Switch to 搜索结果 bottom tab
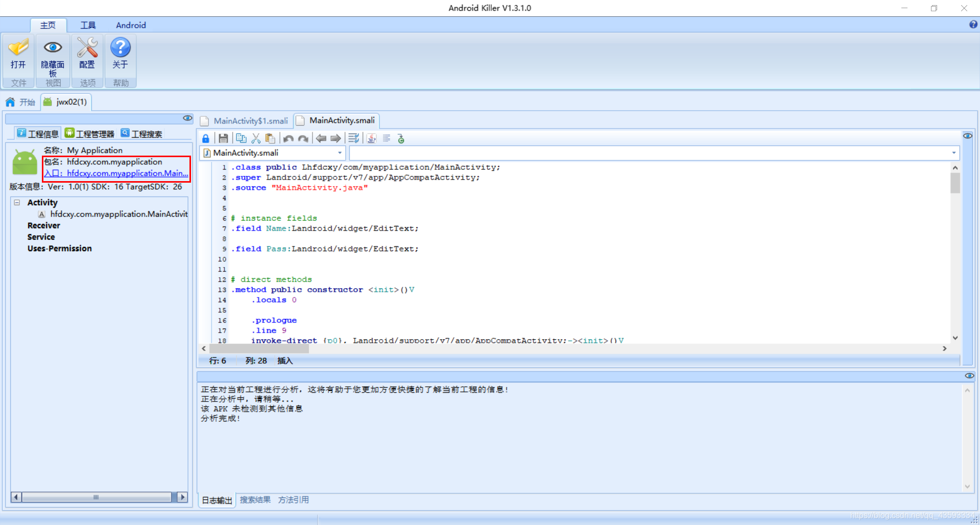The width and height of the screenshot is (980, 525). (255, 500)
